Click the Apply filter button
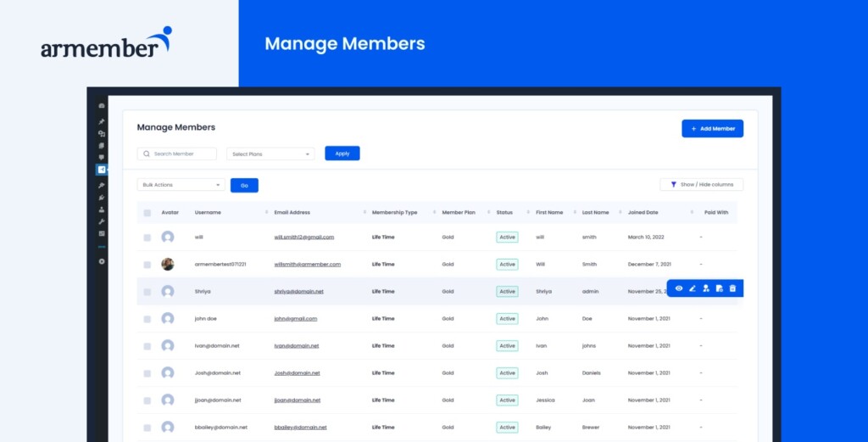Image resolution: width=868 pixels, height=442 pixels. coord(342,154)
